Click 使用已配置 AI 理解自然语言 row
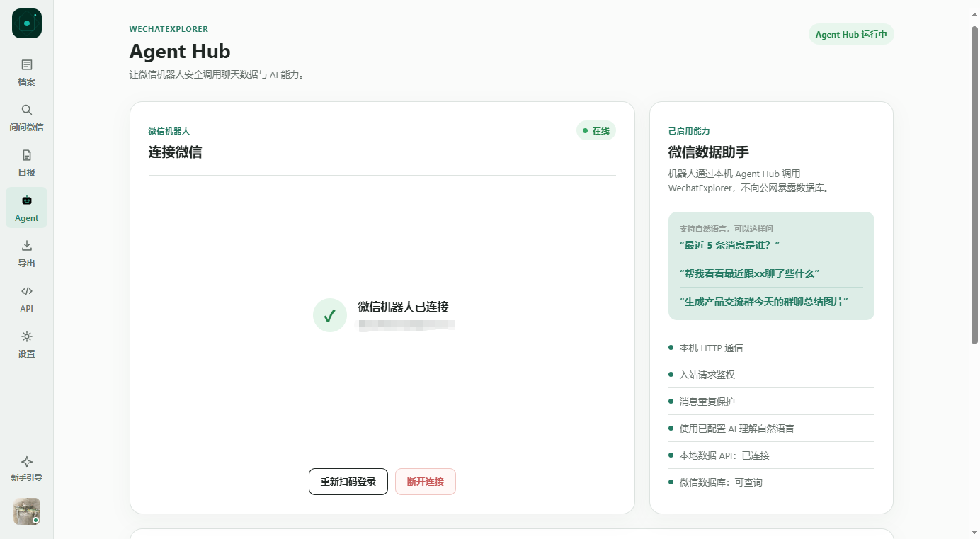The image size is (980, 539). (771, 429)
